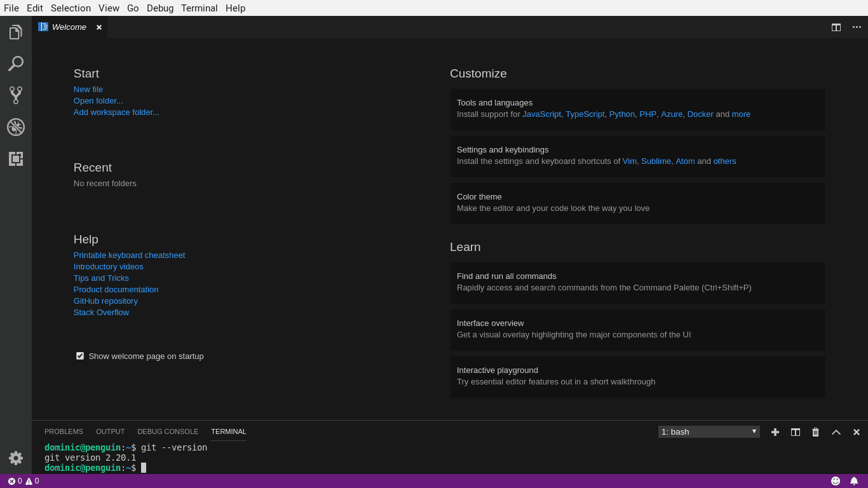The height and width of the screenshot is (488, 868).
Task: Open the 1: bash terminal selector
Action: pyautogui.click(x=709, y=431)
